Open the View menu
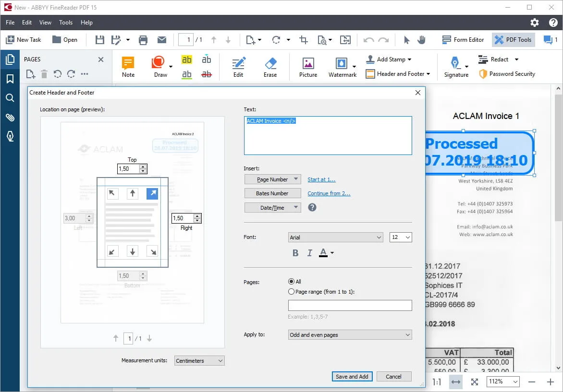Image resolution: width=563 pixels, height=392 pixels. pyautogui.click(x=45, y=23)
